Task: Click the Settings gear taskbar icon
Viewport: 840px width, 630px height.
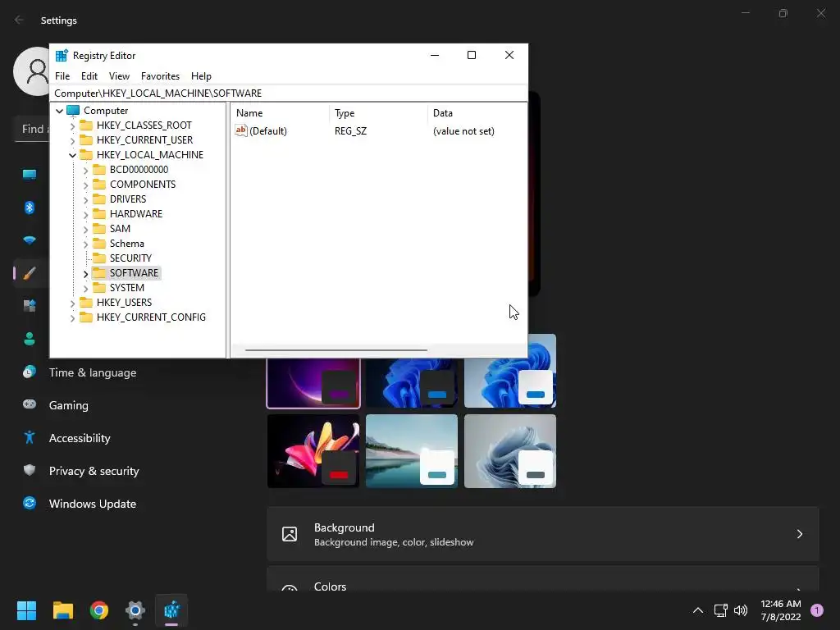Action: (135, 610)
